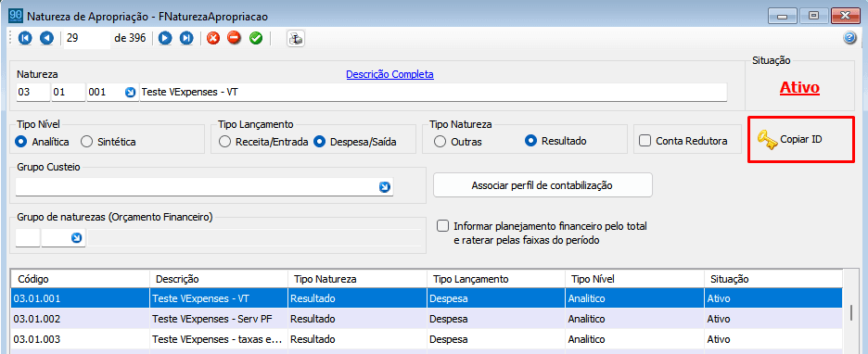Minimize the Natureza de Apropriação window
The height and width of the screenshot is (354, 868).
point(782,16)
